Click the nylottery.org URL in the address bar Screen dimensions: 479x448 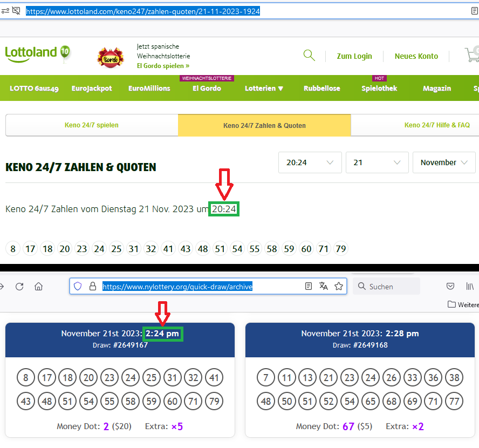coord(177,286)
